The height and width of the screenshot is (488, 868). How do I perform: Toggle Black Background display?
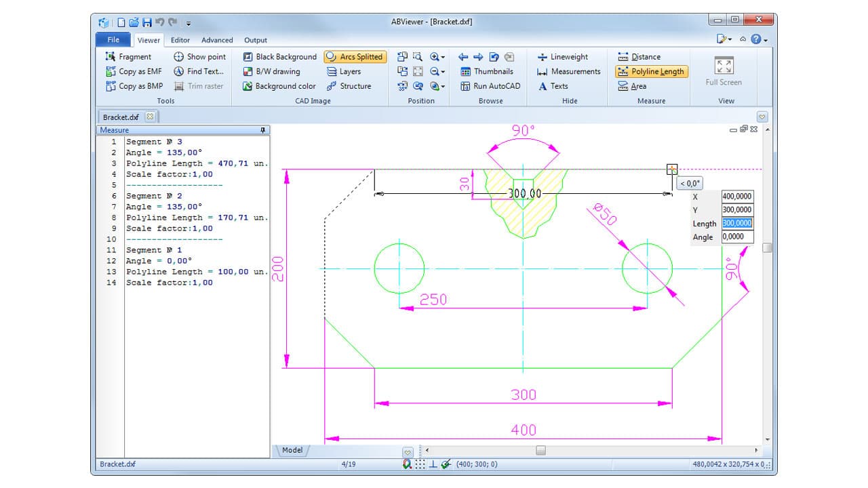click(x=281, y=56)
